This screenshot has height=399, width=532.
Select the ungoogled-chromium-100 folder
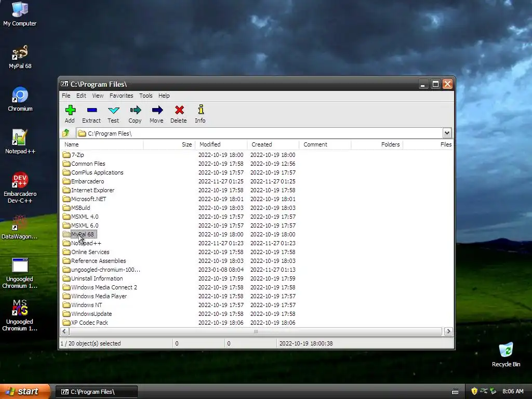pos(105,270)
